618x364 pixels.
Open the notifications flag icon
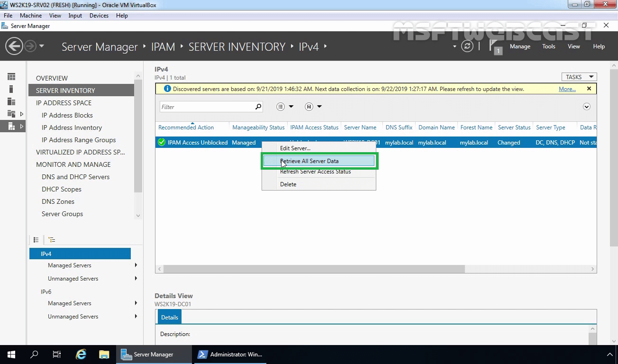[495, 47]
